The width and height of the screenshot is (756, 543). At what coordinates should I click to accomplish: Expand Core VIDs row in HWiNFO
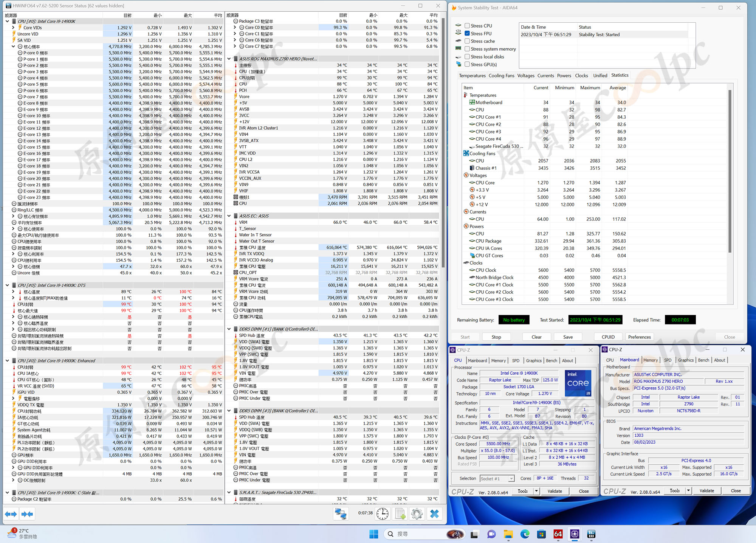[13, 28]
